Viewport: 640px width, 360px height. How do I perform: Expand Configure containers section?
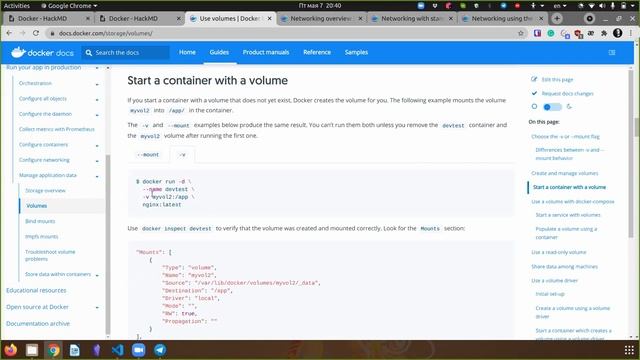point(97,146)
